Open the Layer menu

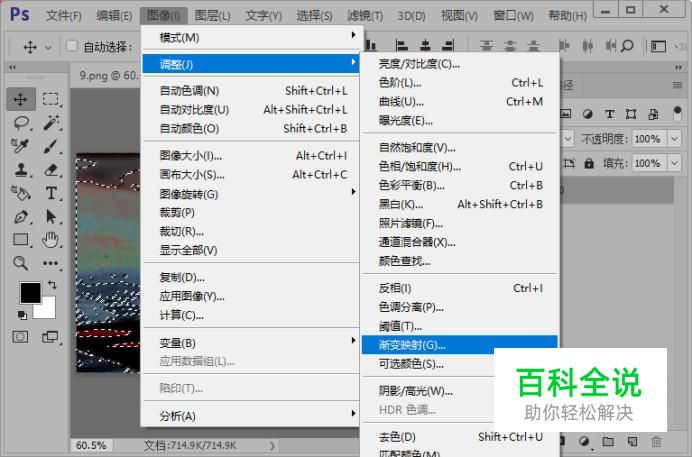pos(213,16)
